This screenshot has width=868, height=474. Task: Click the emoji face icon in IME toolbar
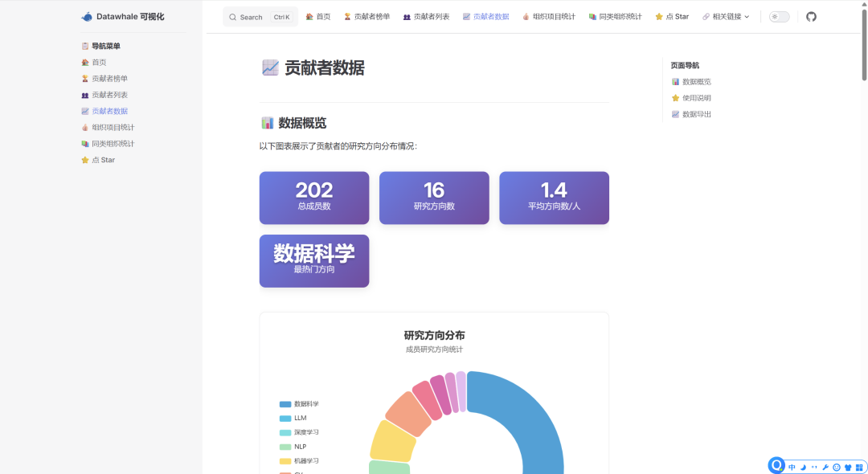pyautogui.click(x=837, y=468)
